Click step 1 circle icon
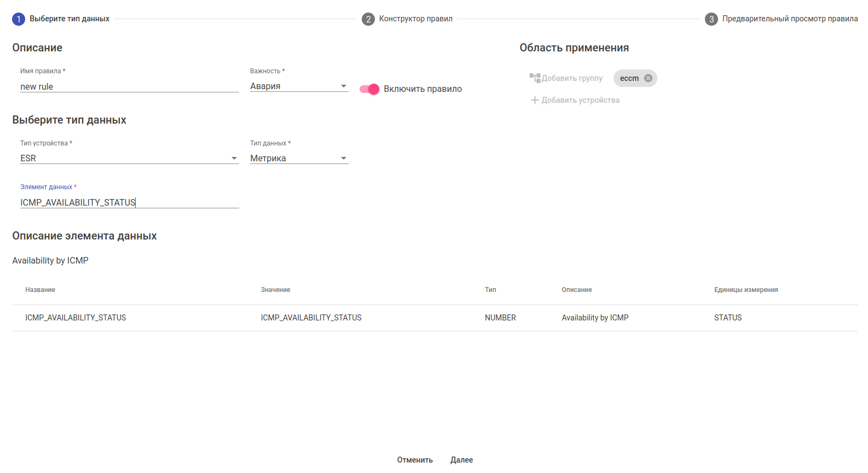 tap(19, 19)
